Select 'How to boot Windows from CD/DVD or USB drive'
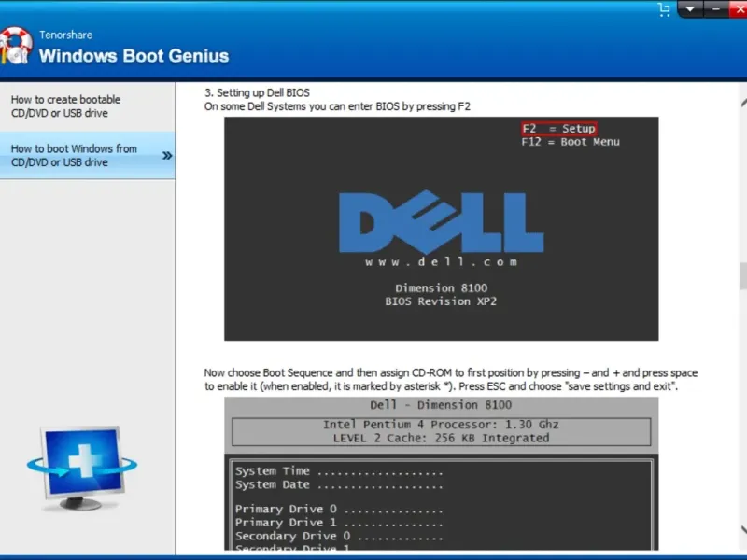747x560 pixels. click(x=88, y=155)
